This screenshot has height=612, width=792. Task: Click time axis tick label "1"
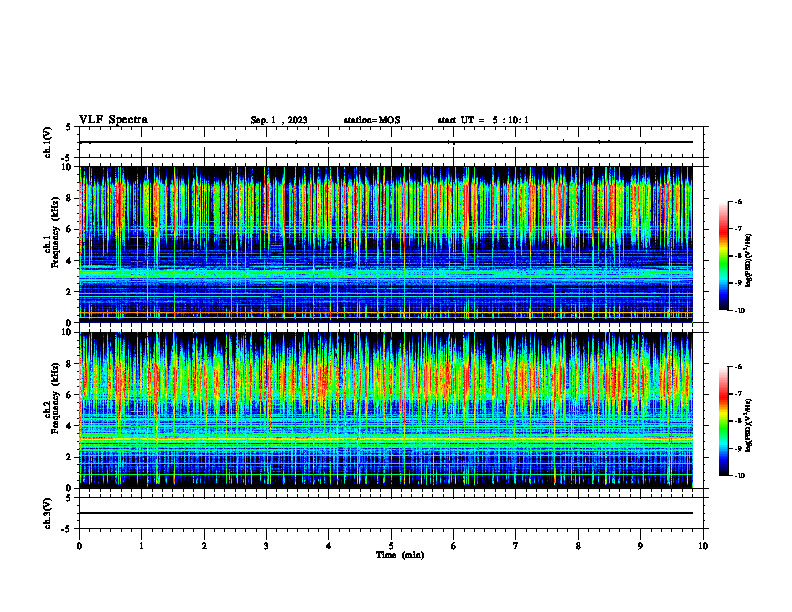(x=141, y=546)
